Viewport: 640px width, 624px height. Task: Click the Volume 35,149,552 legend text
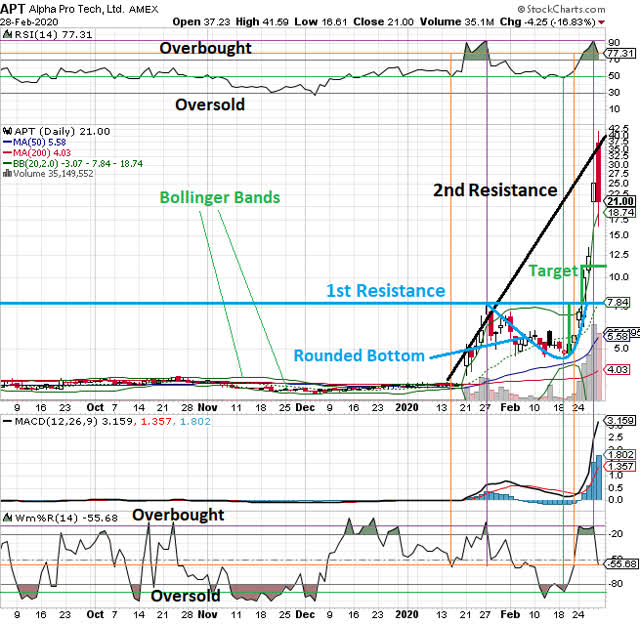click(53, 173)
